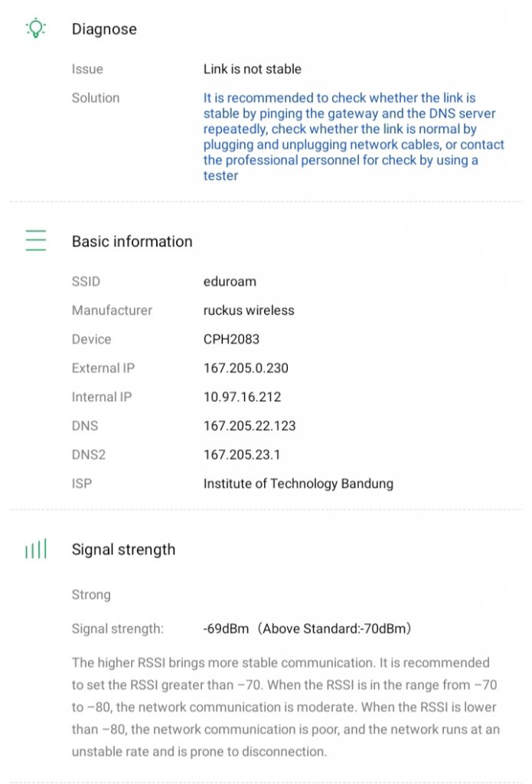532x784 pixels.
Task: Click the DNS address 167.205.22.123
Action: [250, 426]
